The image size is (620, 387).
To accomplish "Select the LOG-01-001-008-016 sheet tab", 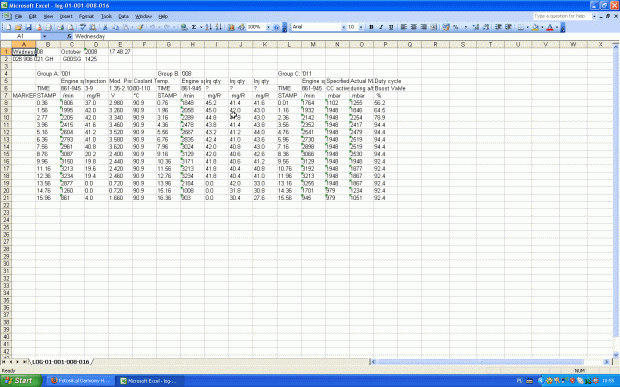I will [x=61, y=362].
